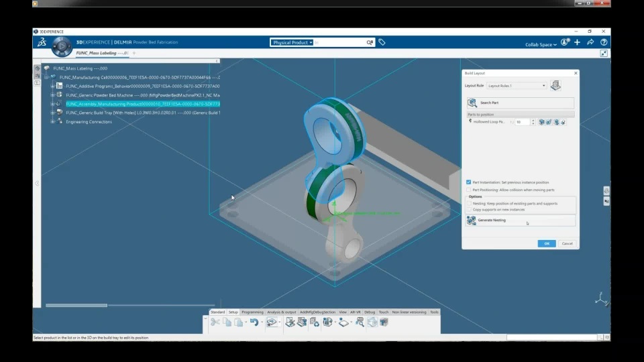The width and height of the screenshot is (644, 362).
Task: Click the axis triad icon in viewport
Action: (602, 299)
